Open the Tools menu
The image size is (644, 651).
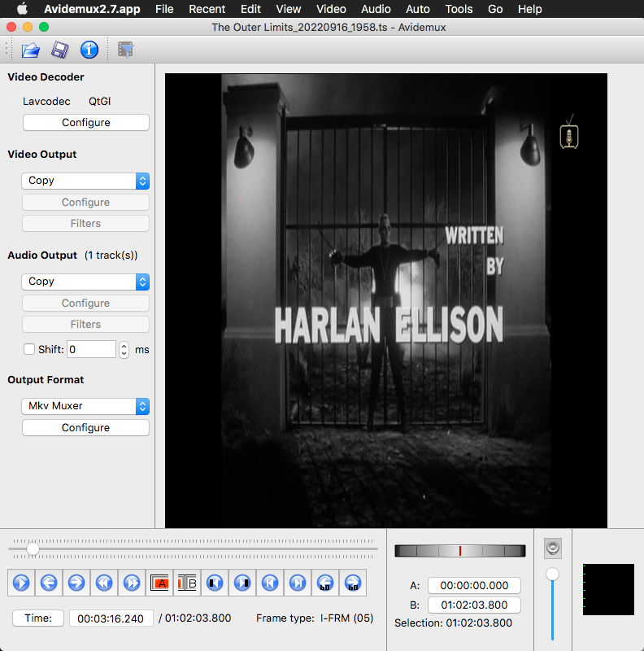click(459, 9)
